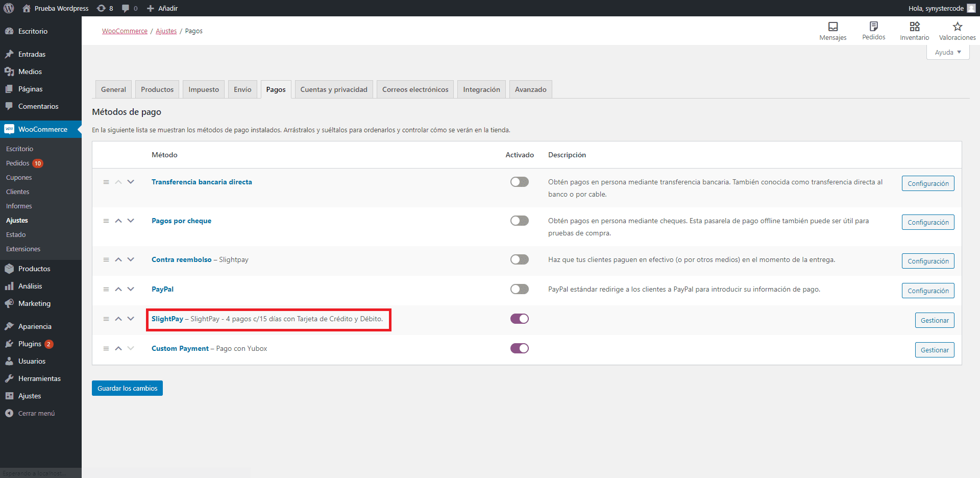
Task: Open the comments bubble in admin bar
Action: tap(130, 8)
